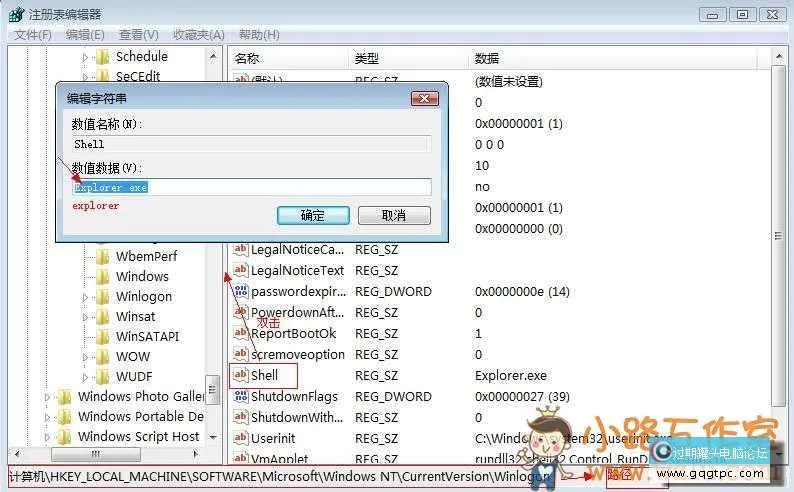Select the Windows Portable Devices folder icon
The image size is (794, 492).
[64, 417]
